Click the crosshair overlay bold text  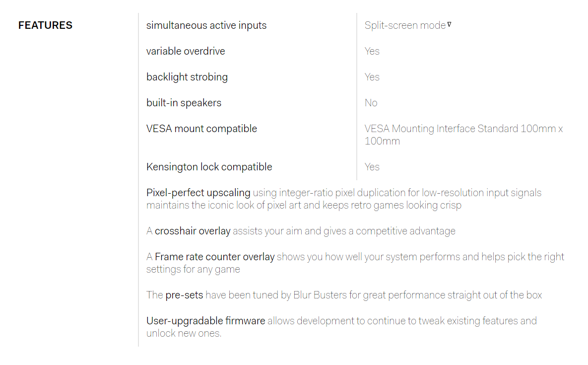193,231
